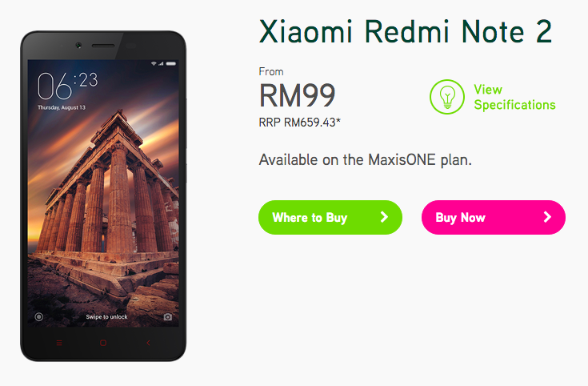Click the 06:23 lockscreen clock
The image size is (588, 386).
click(68, 86)
